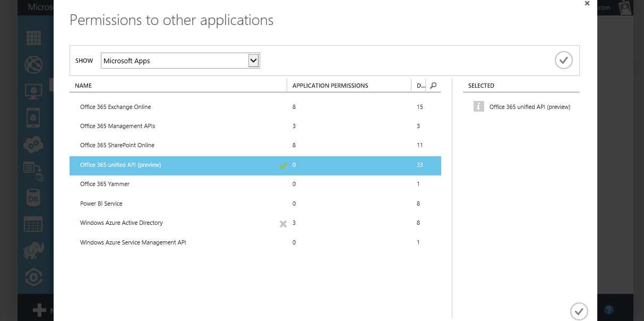
Task: Open the Mobile Services phone icon in background sidebar
Action: coord(34,117)
